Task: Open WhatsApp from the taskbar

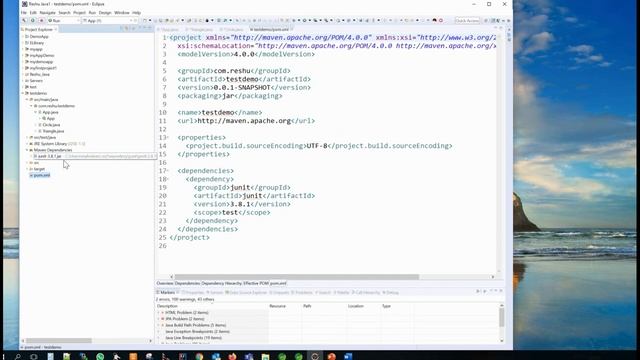Action: (x=100, y=356)
